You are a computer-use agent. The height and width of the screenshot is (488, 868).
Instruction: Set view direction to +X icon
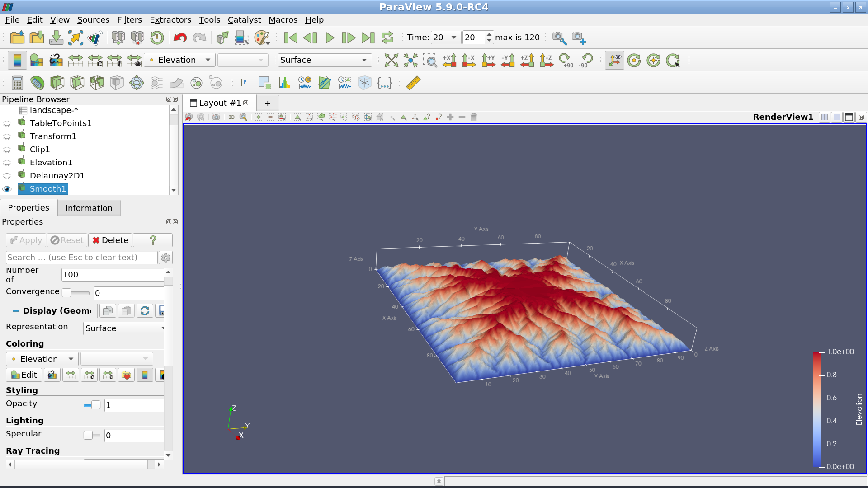pyautogui.click(x=449, y=60)
